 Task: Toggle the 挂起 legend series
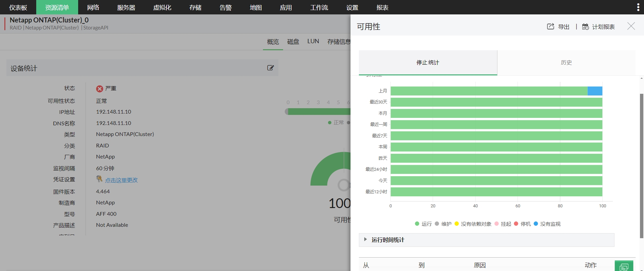tap(503, 224)
